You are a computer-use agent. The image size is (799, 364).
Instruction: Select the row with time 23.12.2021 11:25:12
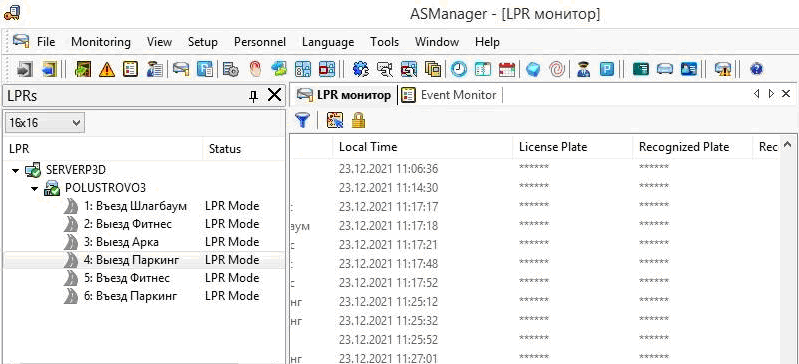click(x=534, y=302)
